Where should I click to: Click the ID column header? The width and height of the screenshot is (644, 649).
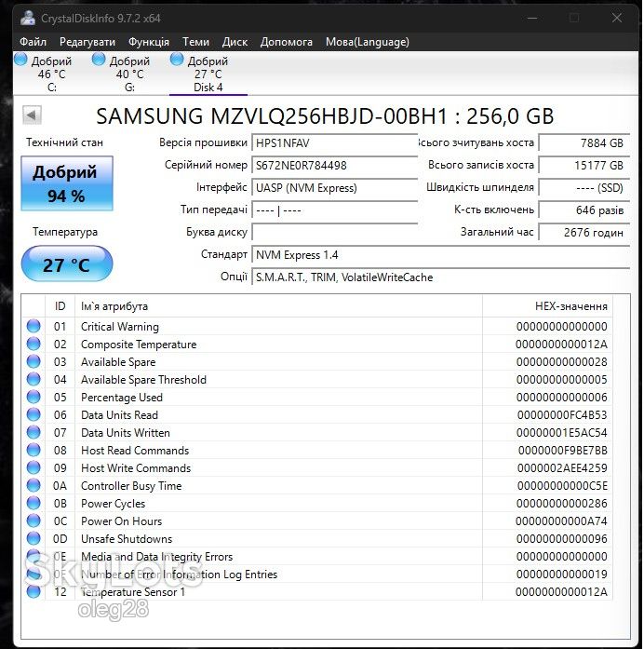[60, 306]
